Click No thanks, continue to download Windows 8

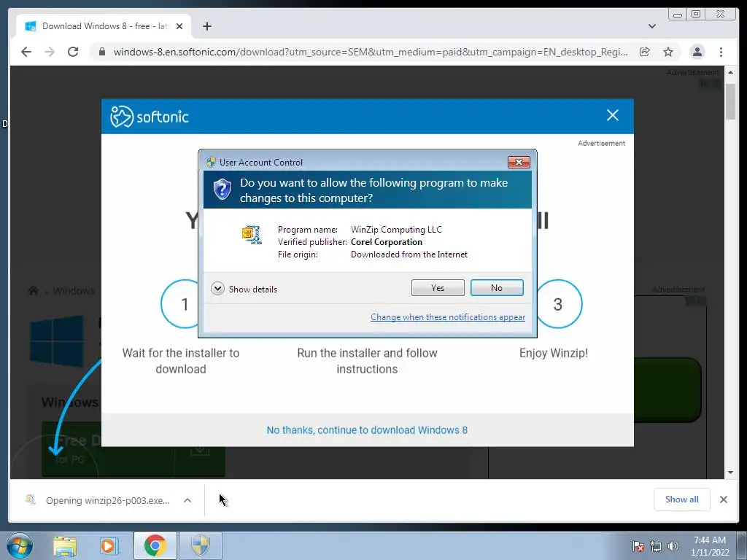pos(367,430)
